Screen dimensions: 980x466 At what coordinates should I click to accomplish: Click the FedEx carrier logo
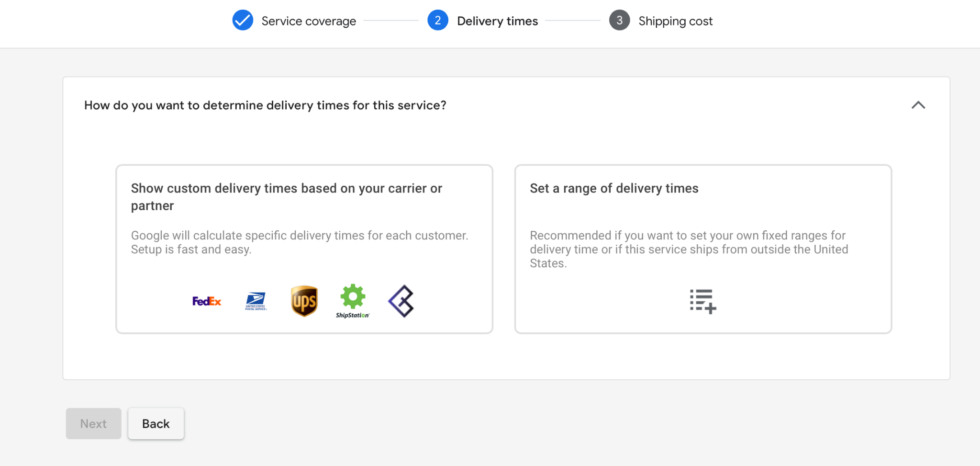pos(207,301)
